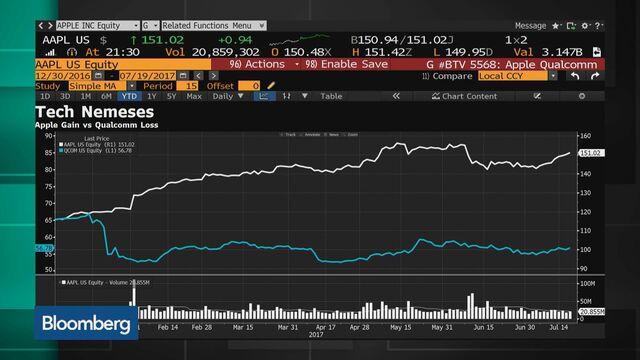Viewport: 640px width, 360px height.
Task: Click the favorites star icon
Action: pyautogui.click(x=556, y=26)
